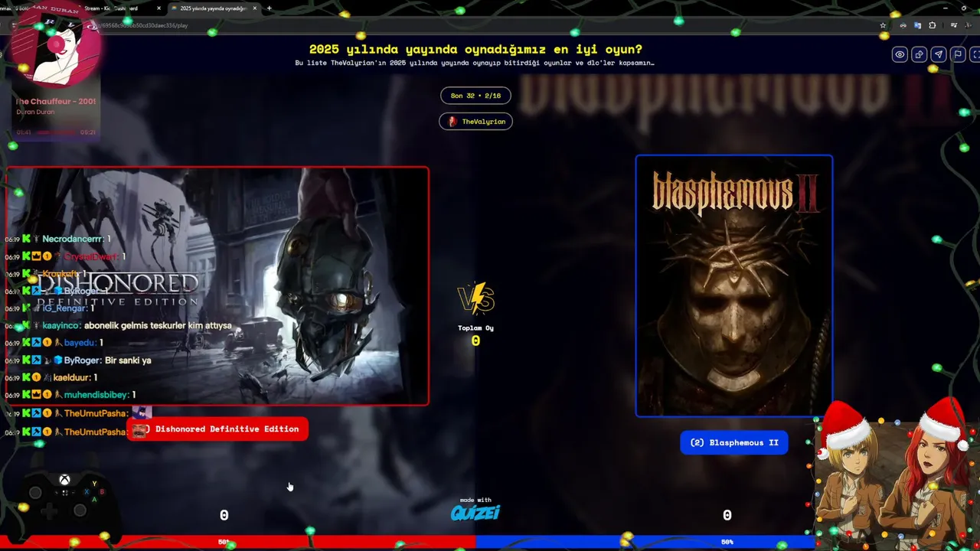Click the username muhendisbibey in chat
Viewport: 980px width, 551px height.
click(x=96, y=395)
